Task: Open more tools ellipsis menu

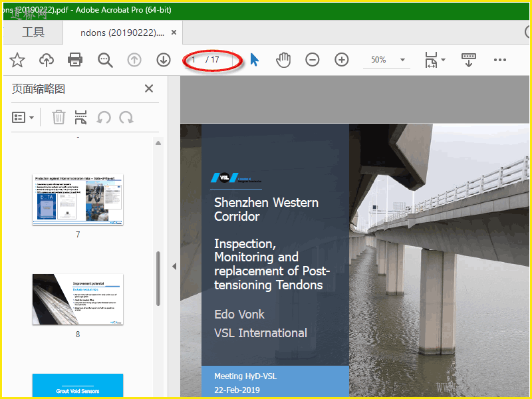Action: click(x=500, y=60)
